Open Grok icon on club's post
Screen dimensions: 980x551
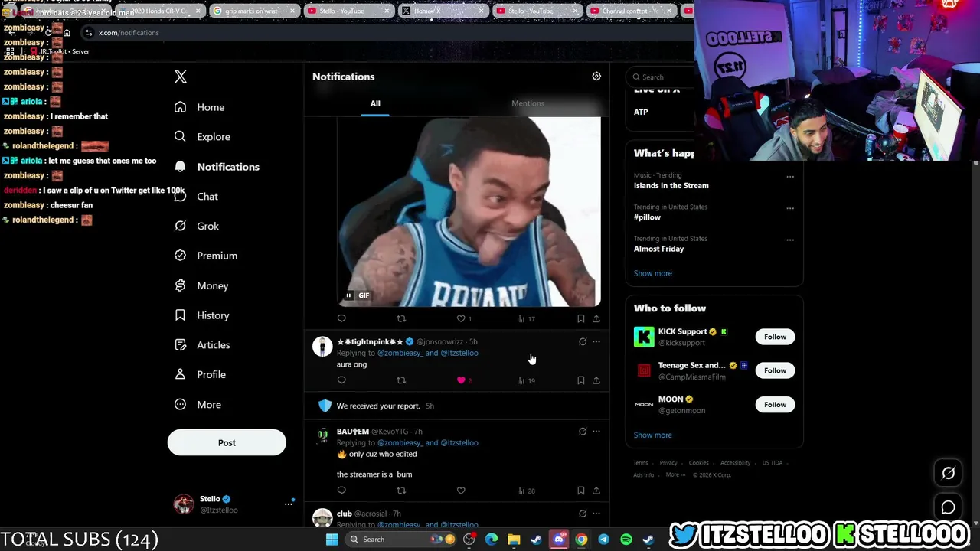[583, 514]
